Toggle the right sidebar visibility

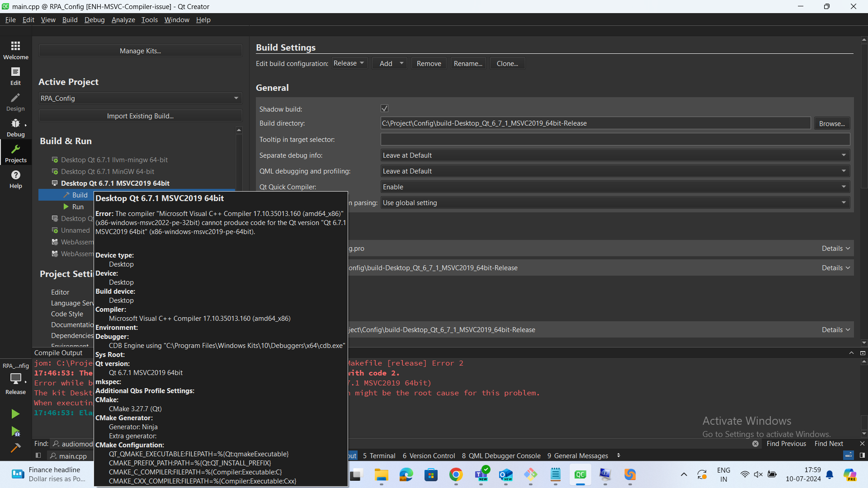(x=862, y=455)
